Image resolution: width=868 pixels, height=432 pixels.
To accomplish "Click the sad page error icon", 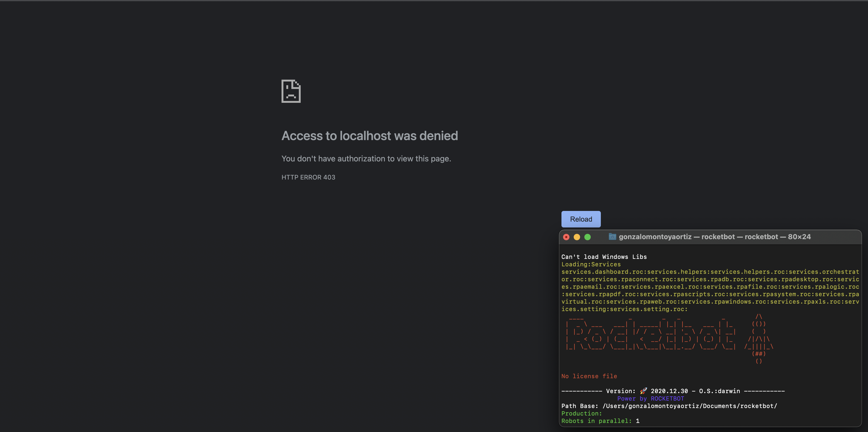I will point(291,91).
